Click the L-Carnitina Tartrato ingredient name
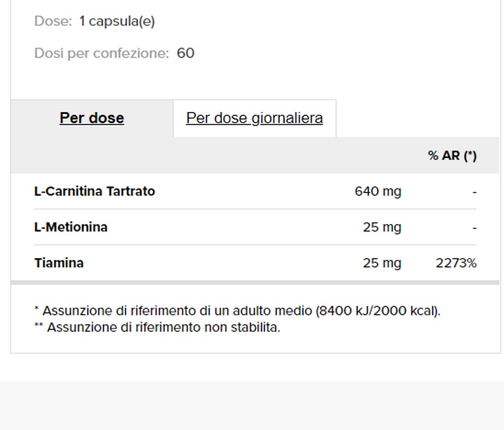The height and width of the screenshot is (430, 504). click(95, 192)
